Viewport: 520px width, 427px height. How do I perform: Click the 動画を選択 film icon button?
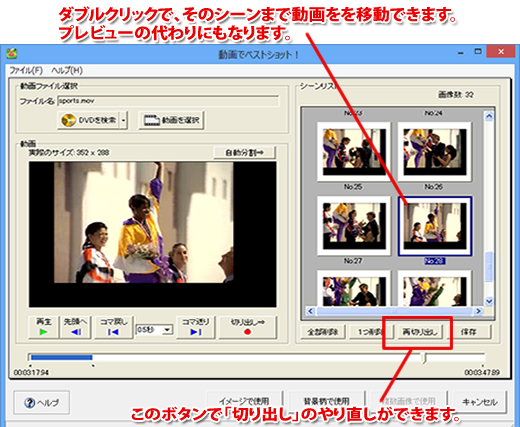point(171,120)
